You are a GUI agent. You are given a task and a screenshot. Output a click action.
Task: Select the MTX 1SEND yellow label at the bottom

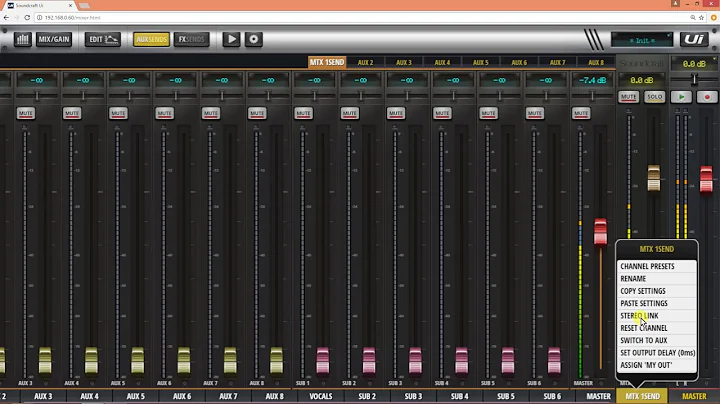(x=642, y=396)
